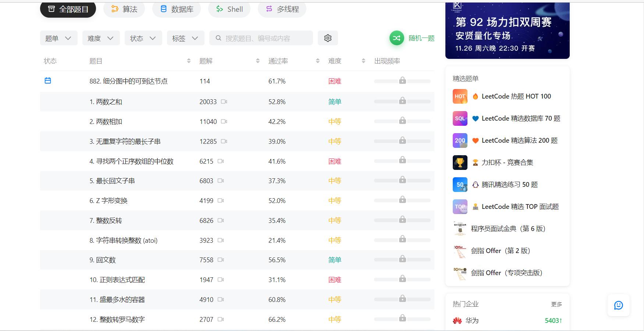
Task: Open the customer service chat bubble
Action: [619, 305]
